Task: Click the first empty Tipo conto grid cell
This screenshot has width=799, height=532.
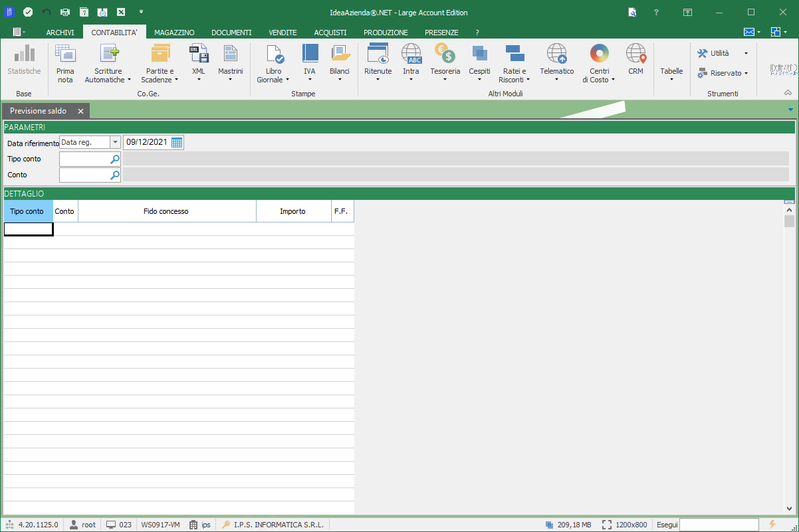Action: tap(29, 229)
